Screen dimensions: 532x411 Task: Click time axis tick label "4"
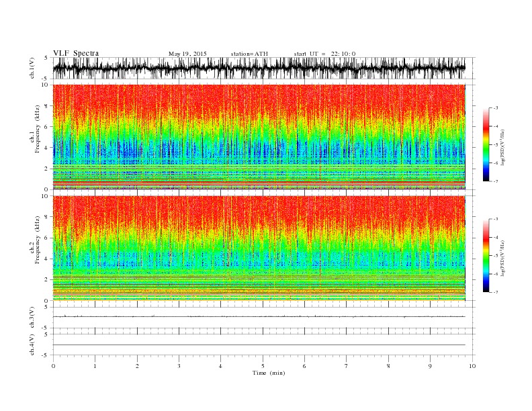(x=220, y=366)
